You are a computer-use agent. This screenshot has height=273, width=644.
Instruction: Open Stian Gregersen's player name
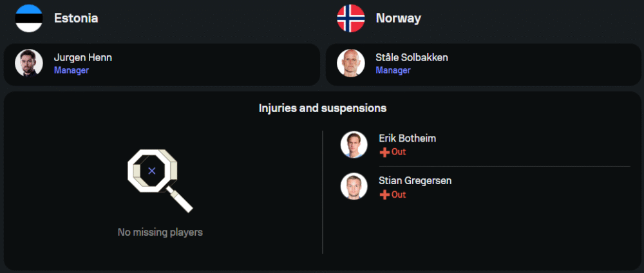click(415, 180)
